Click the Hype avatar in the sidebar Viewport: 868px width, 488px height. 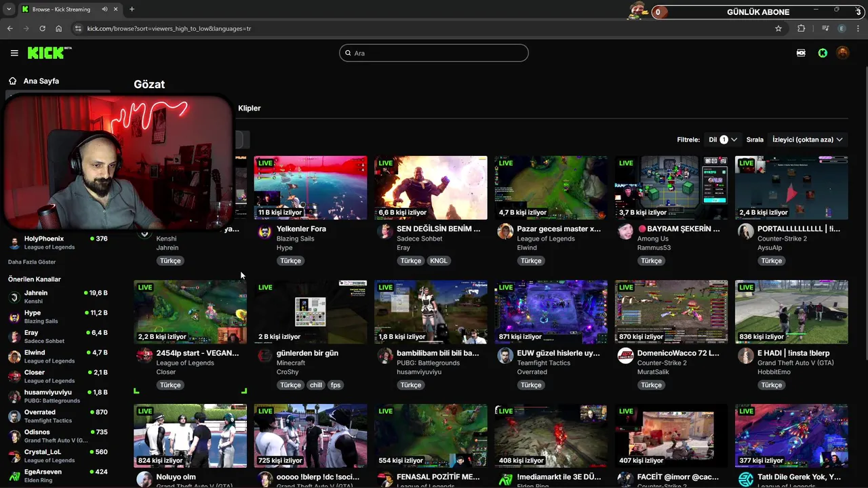coord(14,317)
